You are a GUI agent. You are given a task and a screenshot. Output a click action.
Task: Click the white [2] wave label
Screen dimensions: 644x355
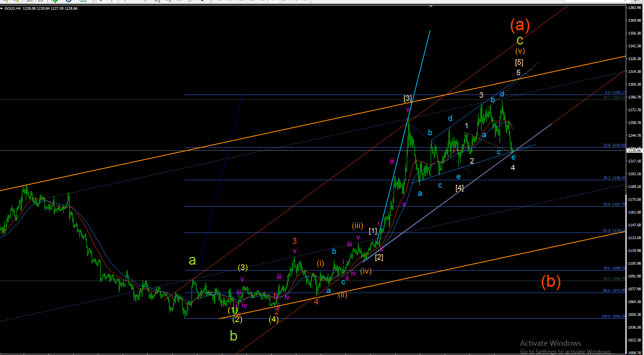pyautogui.click(x=379, y=257)
